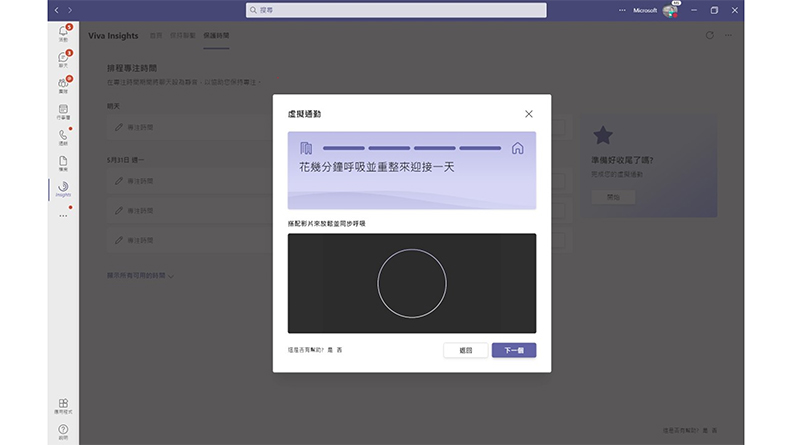792x445 pixels.
Task: Click the 返回 button in dialog
Action: click(466, 350)
